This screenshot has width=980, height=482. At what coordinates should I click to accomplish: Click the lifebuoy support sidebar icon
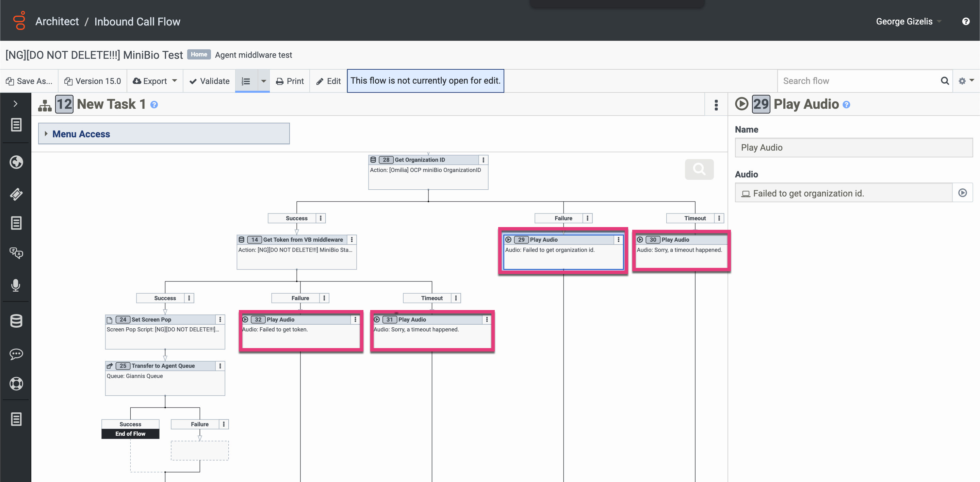[x=16, y=384]
